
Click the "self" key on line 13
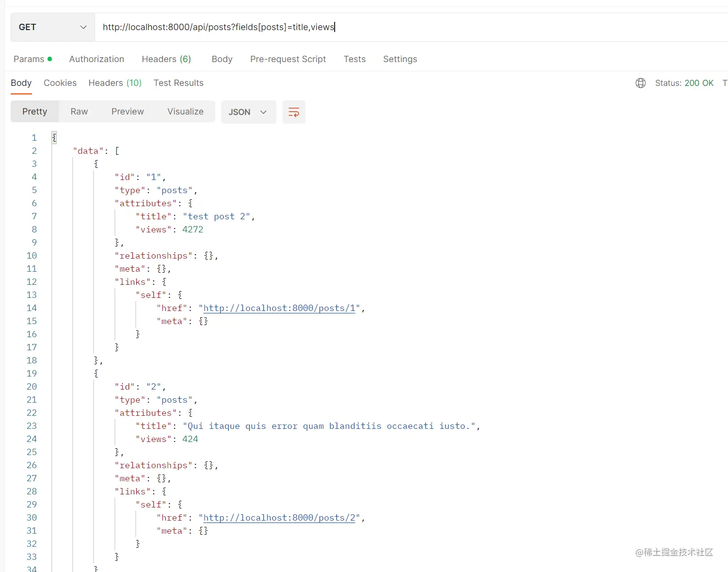pyautogui.click(x=151, y=295)
